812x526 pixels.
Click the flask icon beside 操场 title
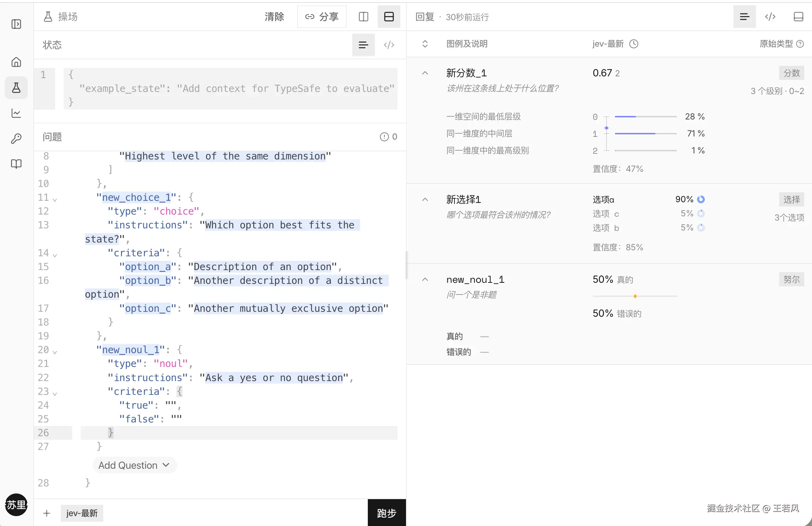pyautogui.click(x=48, y=17)
